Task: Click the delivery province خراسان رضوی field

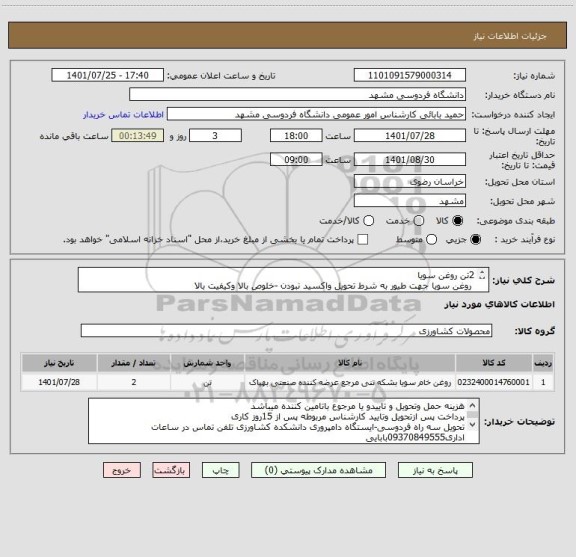Action: pos(410,182)
